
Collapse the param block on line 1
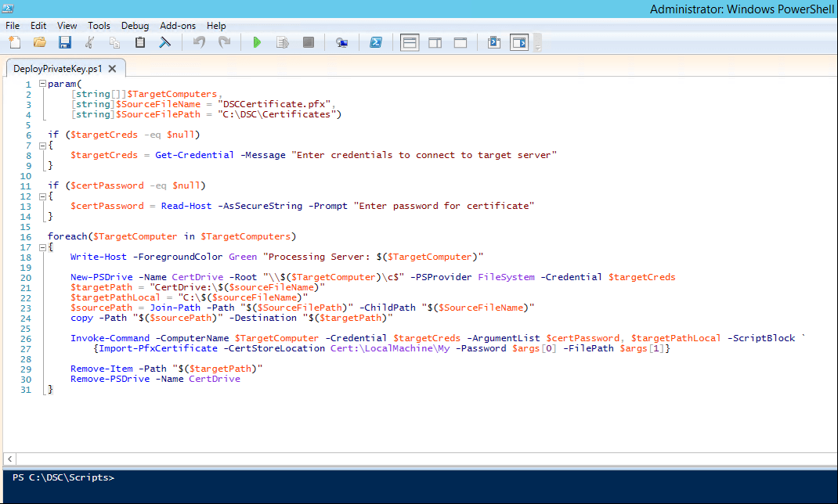point(42,84)
